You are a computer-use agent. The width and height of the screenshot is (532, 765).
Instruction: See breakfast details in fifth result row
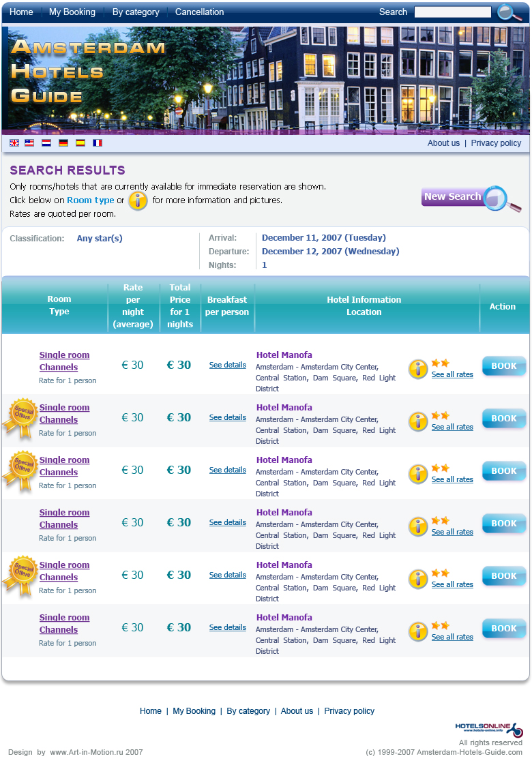coord(227,575)
